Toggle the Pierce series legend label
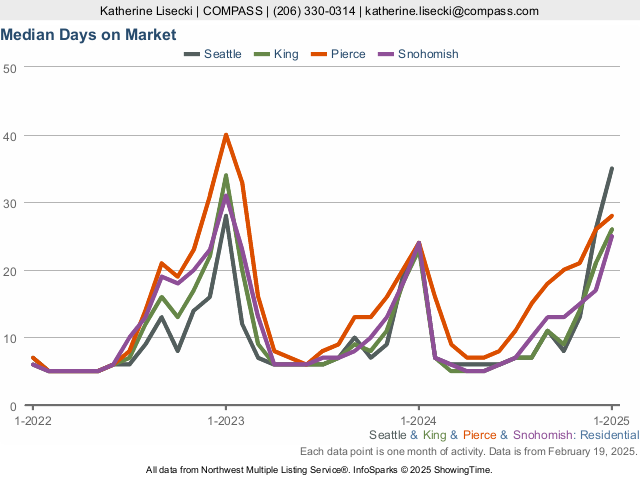Screen dimensions: 640x480 pos(348,54)
